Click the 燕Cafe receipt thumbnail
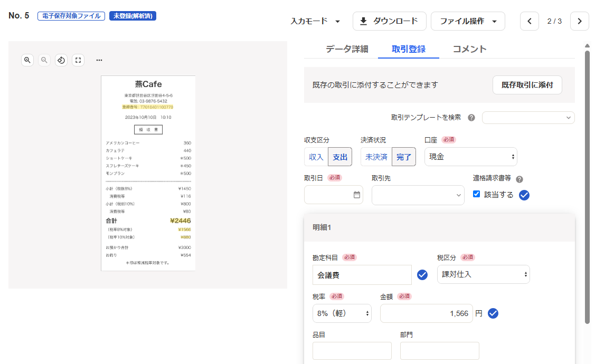Screen dimensions: 595x364 pyautogui.click(x=148, y=173)
